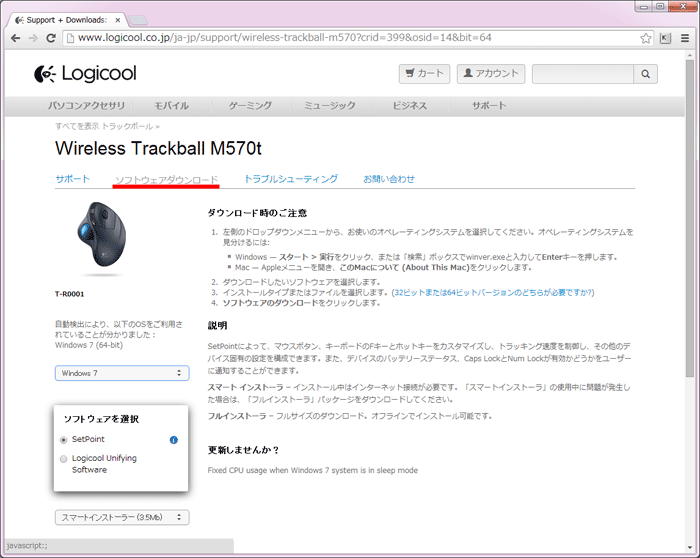Switch to トラブルシューティング tab

291,179
